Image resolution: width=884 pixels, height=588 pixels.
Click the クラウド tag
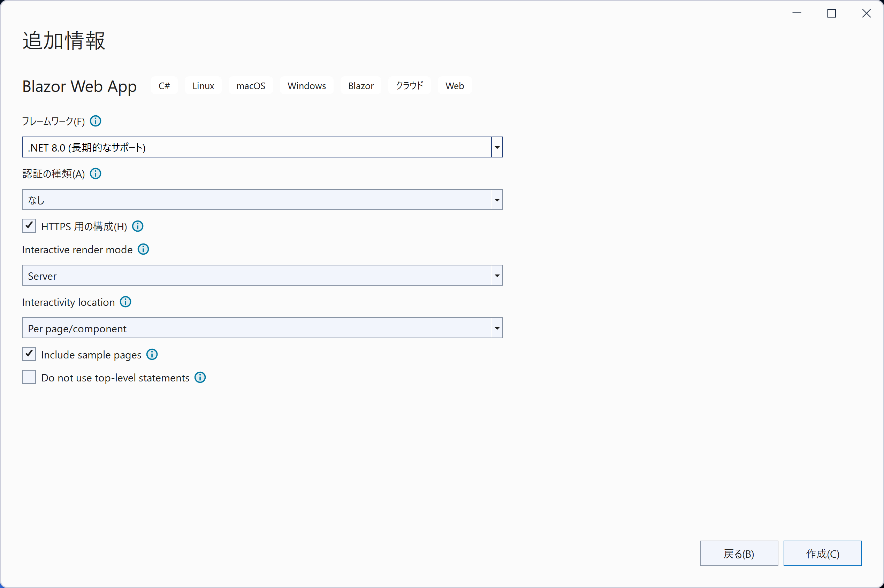(x=409, y=86)
